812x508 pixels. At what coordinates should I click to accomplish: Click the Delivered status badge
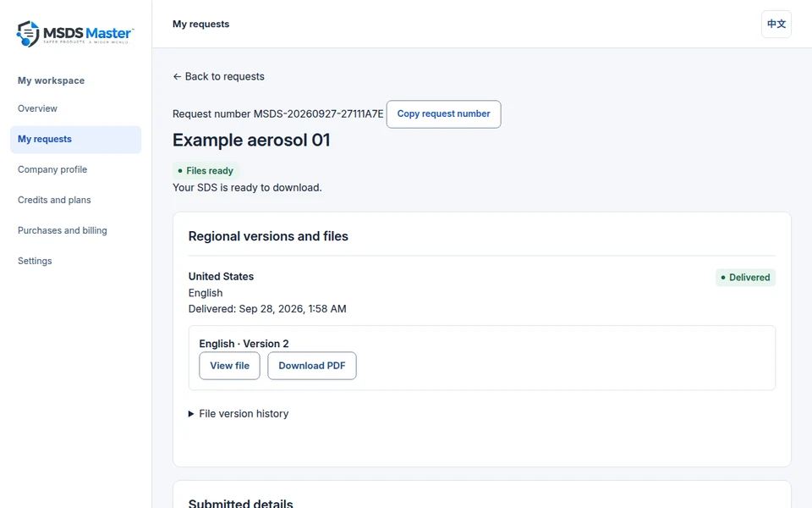745,278
